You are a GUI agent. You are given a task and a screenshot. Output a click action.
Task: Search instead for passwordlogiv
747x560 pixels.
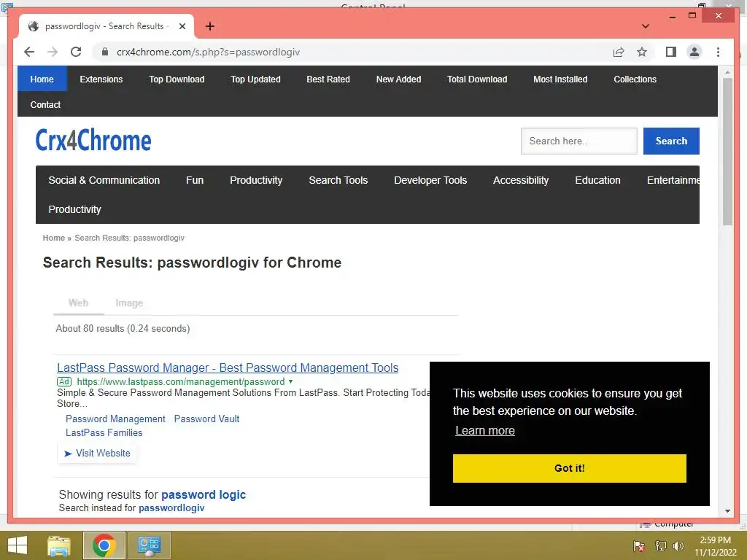tap(171, 507)
